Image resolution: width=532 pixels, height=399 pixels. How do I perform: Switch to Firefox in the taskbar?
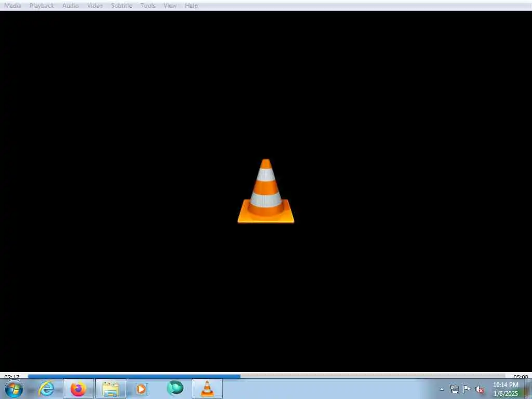pos(78,389)
